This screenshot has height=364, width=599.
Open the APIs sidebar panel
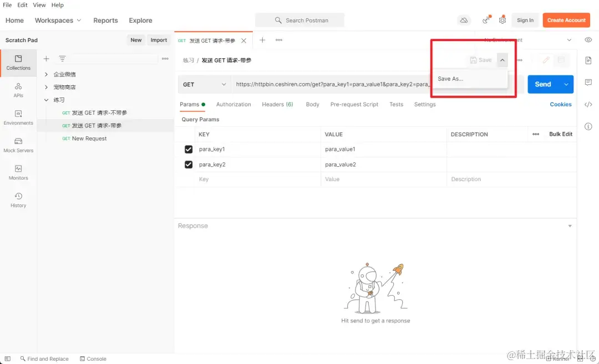pyautogui.click(x=18, y=90)
